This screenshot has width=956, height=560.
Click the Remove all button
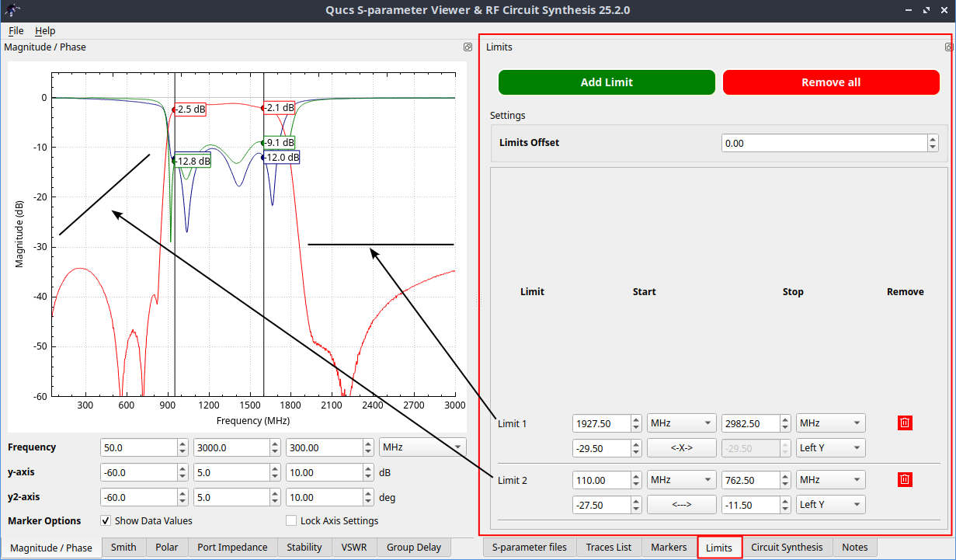pyautogui.click(x=831, y=82)
